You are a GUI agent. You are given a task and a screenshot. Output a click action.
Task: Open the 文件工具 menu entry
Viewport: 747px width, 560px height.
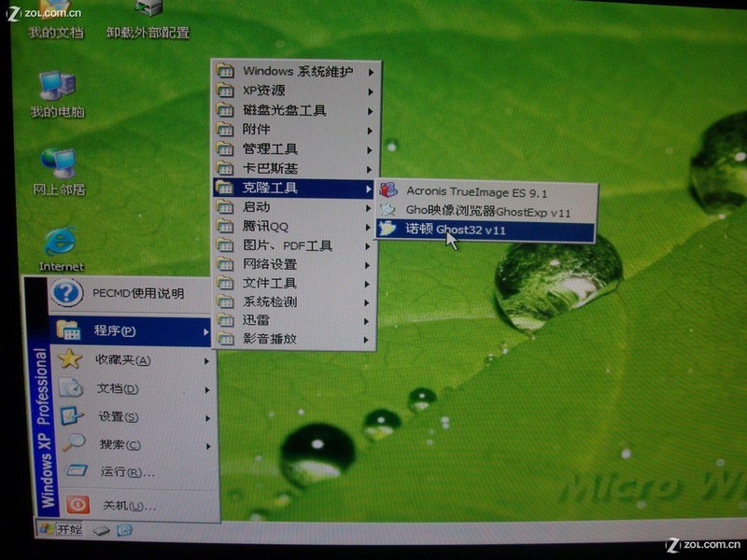[x=293, y=284]
